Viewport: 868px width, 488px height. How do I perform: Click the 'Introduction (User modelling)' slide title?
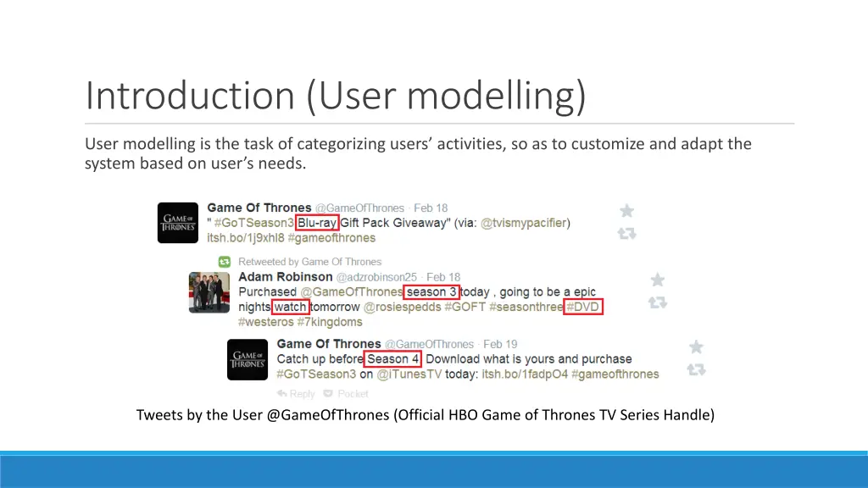click(336, 96)
